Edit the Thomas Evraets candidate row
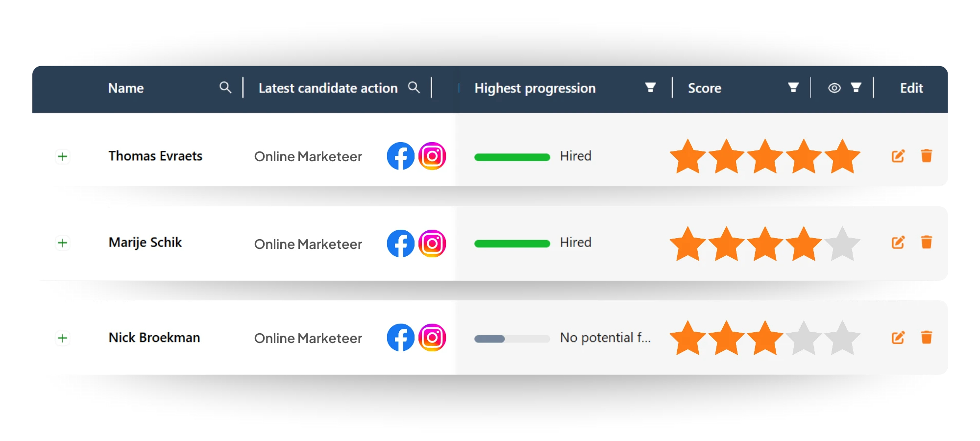This screenshot has width=980, height=441. [x=898, y=156]
